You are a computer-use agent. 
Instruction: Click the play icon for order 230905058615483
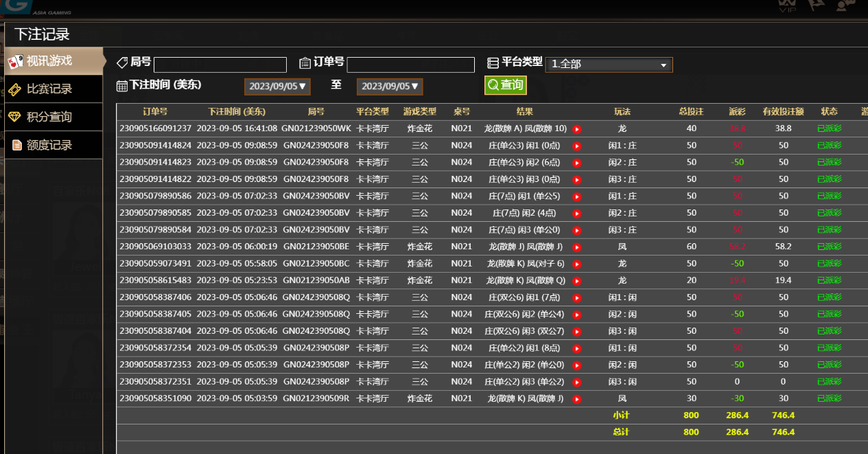[577, 281]
